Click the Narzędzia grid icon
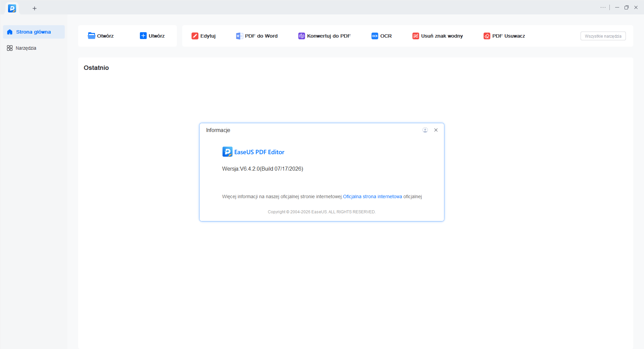644x349 pixels. tap(10, 48)
